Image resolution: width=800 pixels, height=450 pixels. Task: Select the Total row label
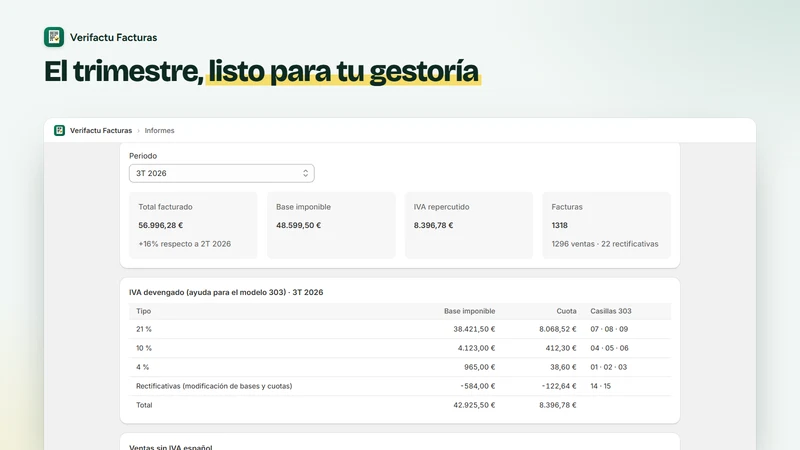point(144,405)
